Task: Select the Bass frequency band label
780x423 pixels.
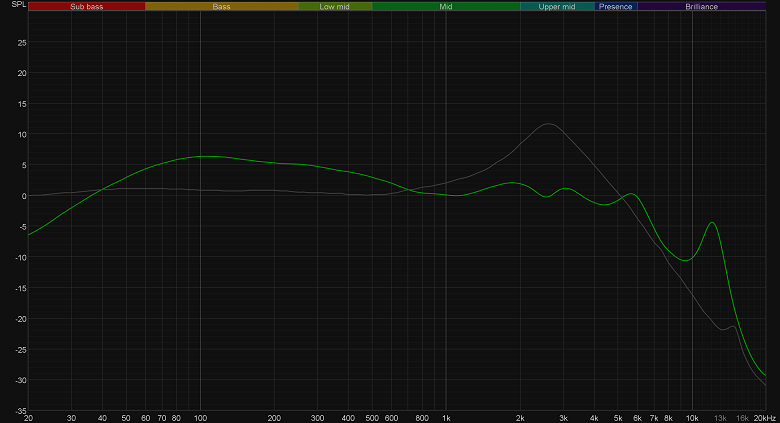Action: tap(221, 6)
